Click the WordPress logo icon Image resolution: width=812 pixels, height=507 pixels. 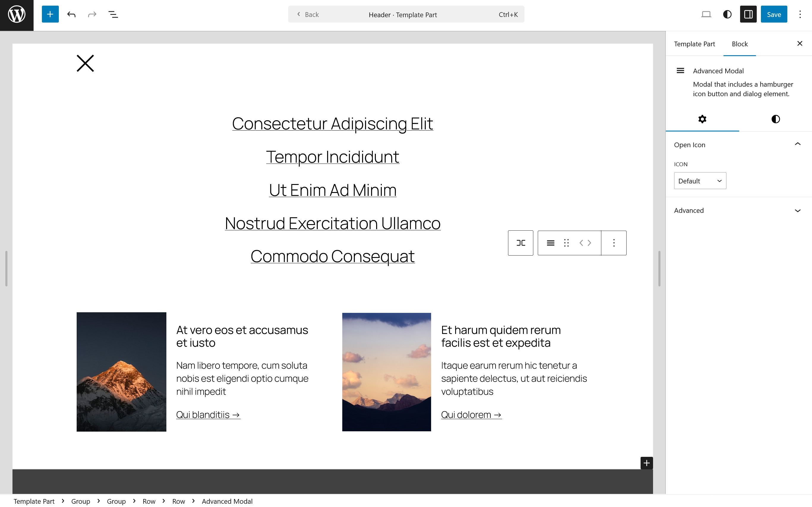[17, 15]
